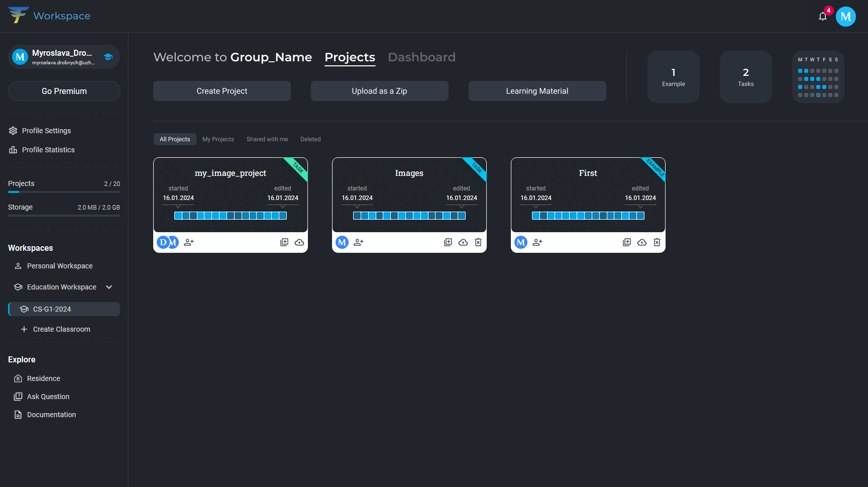Click the Create Project button

[222, 91]
